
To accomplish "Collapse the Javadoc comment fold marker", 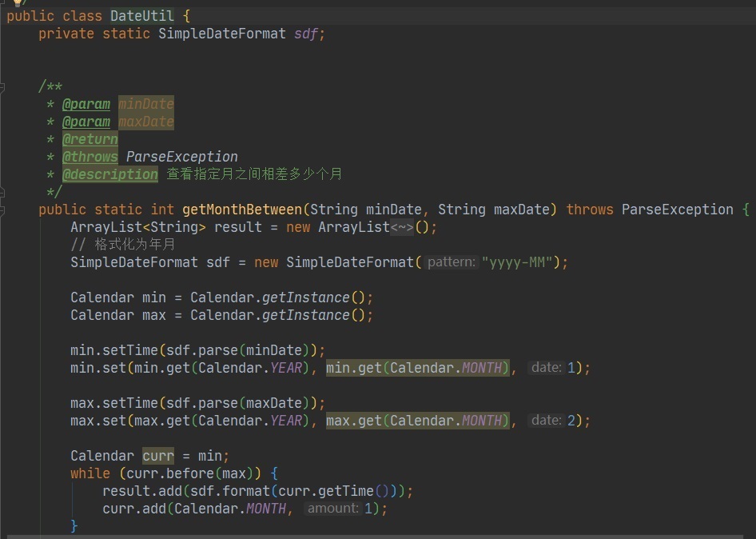I will pos(2,87).
